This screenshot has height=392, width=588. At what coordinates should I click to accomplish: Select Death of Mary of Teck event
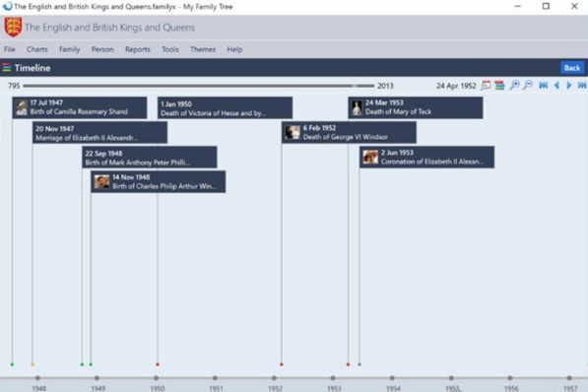pos(416,107)
